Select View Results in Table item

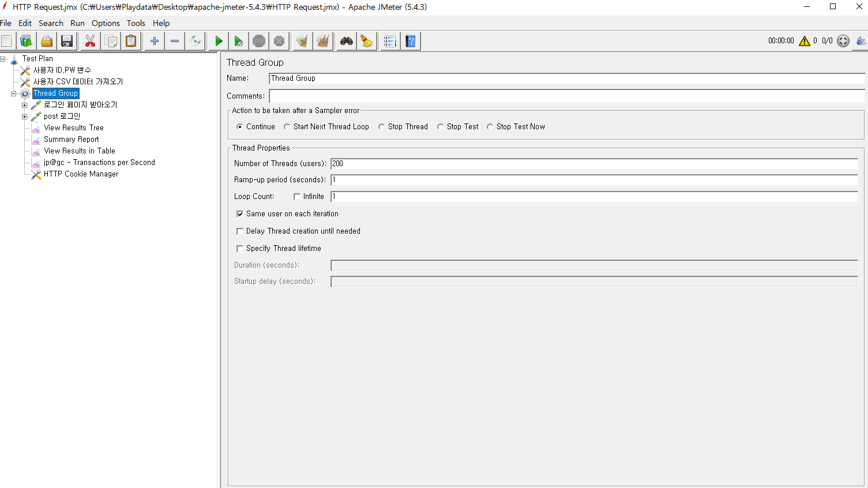tap(80, 151)
